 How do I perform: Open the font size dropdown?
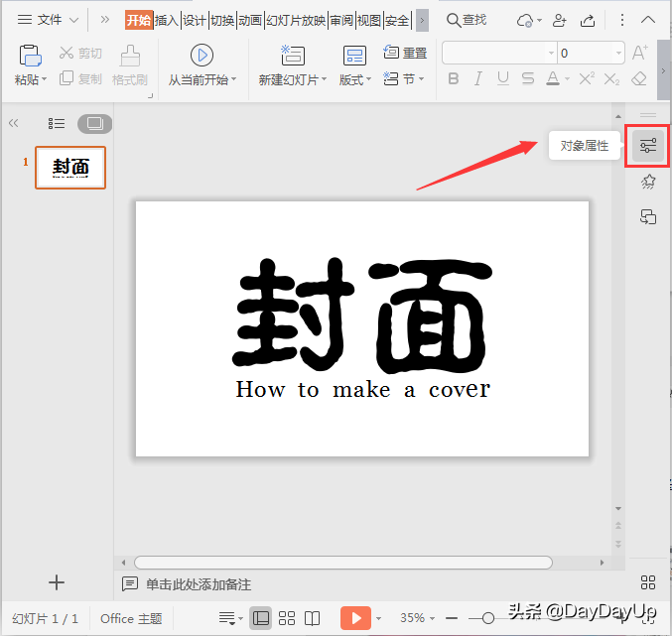(x=619, y=54)
